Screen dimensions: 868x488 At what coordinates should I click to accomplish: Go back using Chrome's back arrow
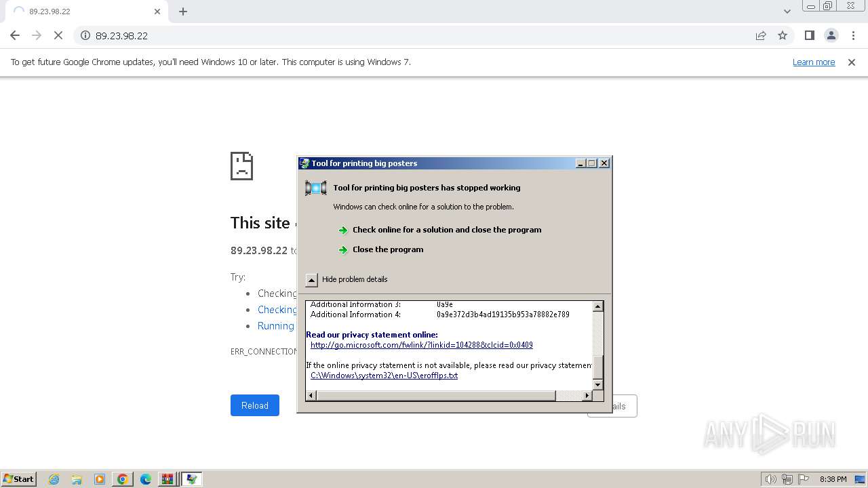point(15,35)
